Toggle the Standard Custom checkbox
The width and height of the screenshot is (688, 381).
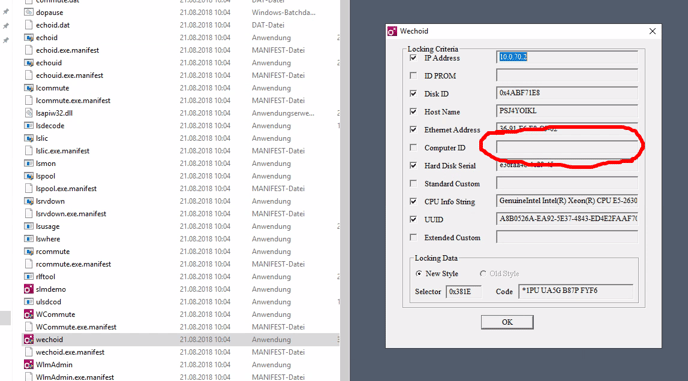click(413, 183)
